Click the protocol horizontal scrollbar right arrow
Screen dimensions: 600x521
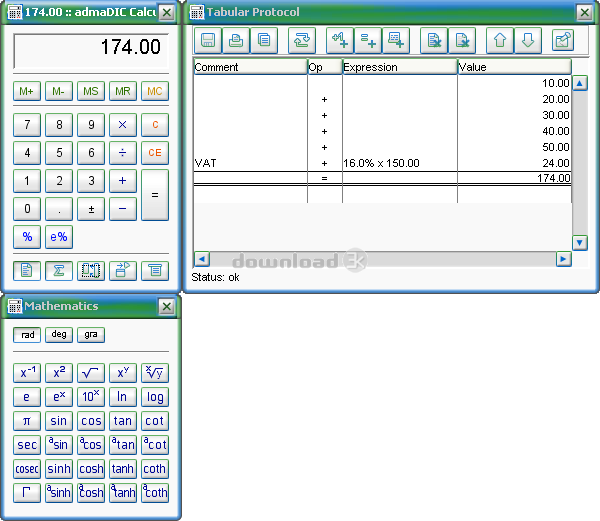(x=564, y=259)
